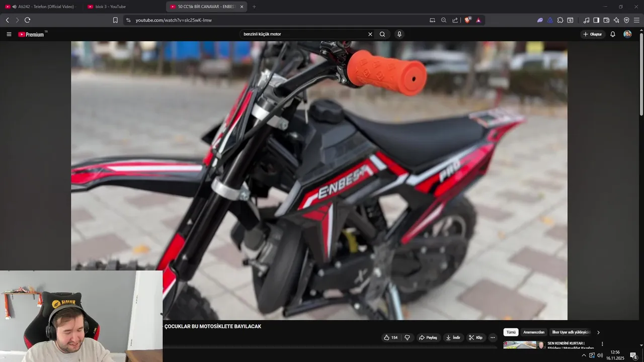This screenshot has width=644, height=362.
Task: Open the YouTube guide hamburger menu
Action: [x=9, y=34]
